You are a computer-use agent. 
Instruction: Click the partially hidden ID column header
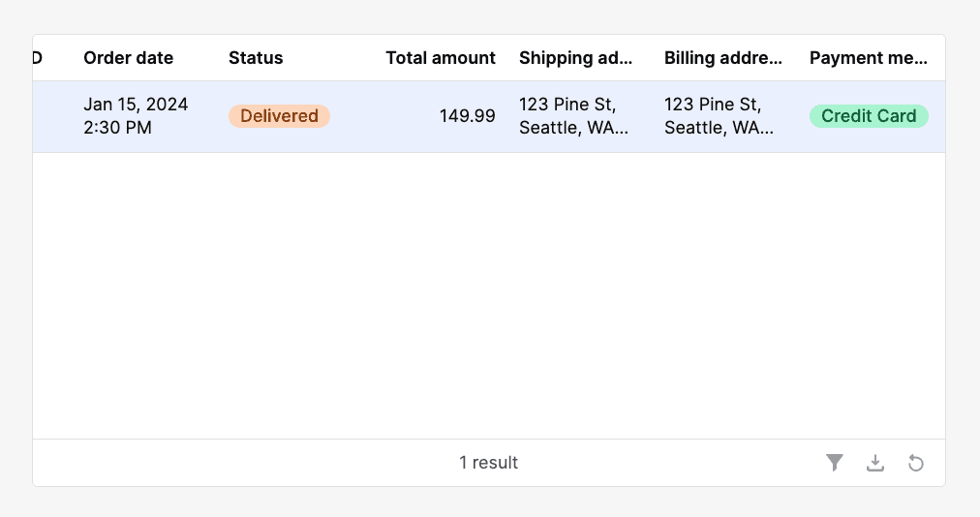pyautogui.click(x=38, y=58)
